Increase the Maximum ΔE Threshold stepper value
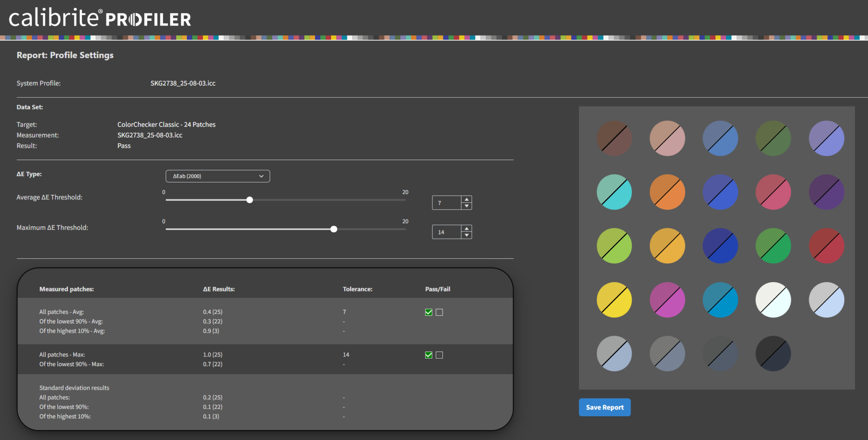The height and width of the screenshot is (440, 868). (467, 229)
